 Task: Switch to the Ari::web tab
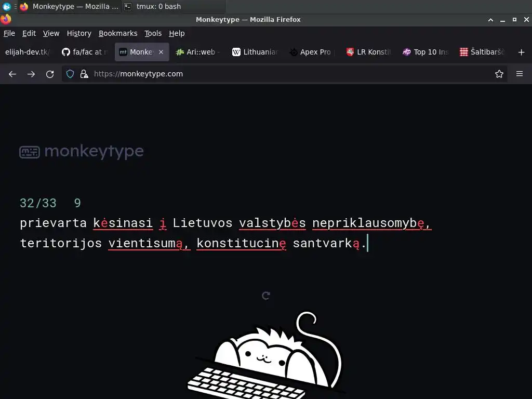click(x=198, y=52)
